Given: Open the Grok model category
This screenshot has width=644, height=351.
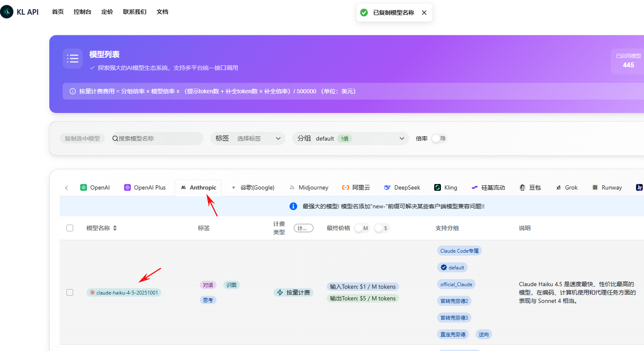Looking at the screenshot, I should point(567,187).
